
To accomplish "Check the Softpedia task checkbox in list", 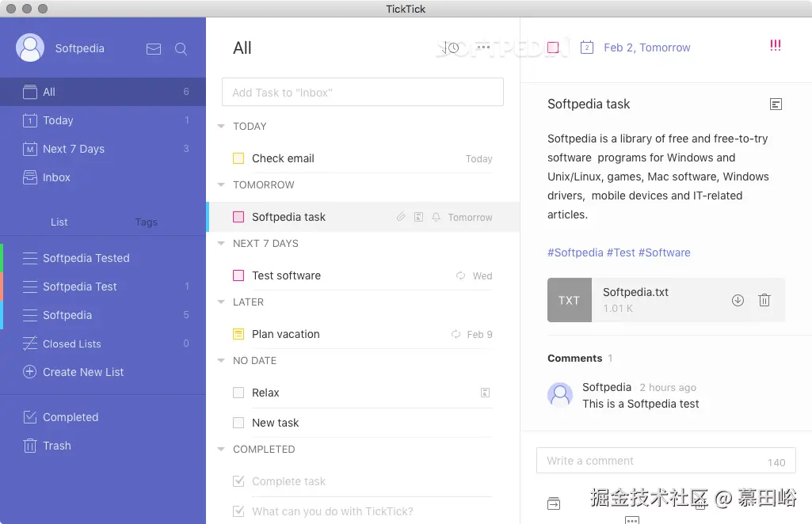I will [x=238, y=217].
